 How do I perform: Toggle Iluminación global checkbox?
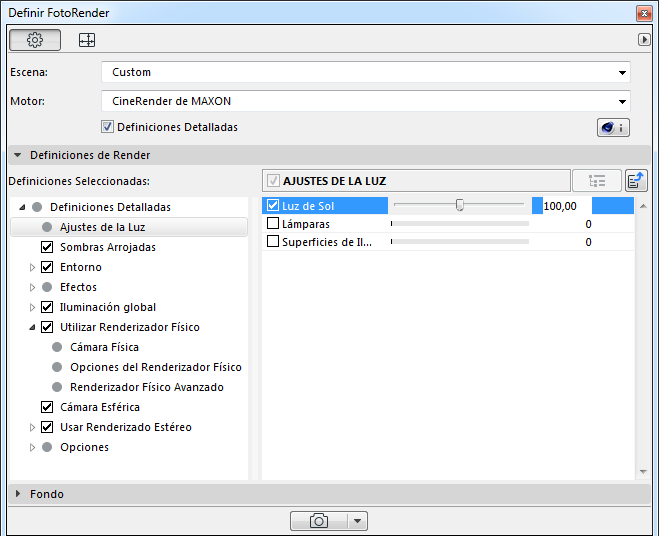point(47,307)
